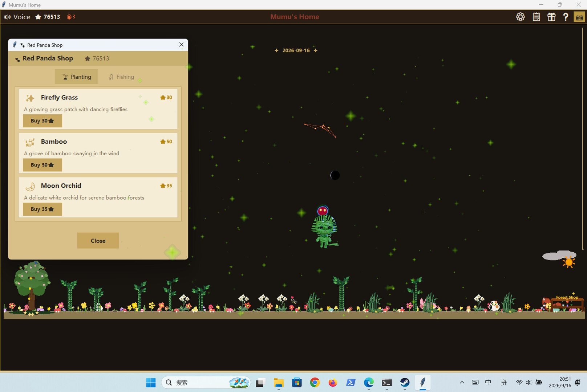The width and height of the screenshot is (587, 392).
Task: Open the Windows Start menu
Action: 151,383
